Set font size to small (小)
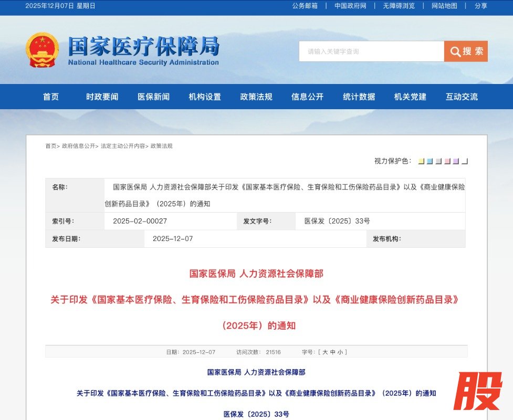 pyautogui.click(x=340, y=352)
